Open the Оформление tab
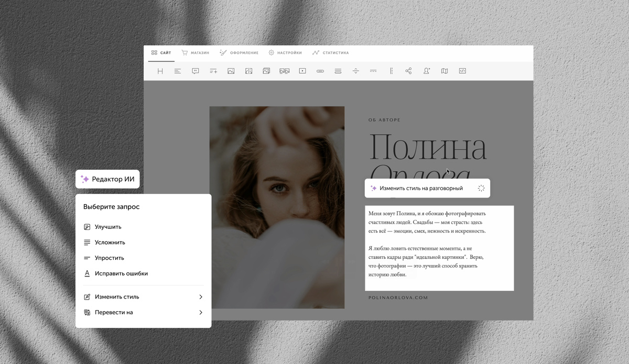This screenshot has height=364, width=629. coord(238,53)
